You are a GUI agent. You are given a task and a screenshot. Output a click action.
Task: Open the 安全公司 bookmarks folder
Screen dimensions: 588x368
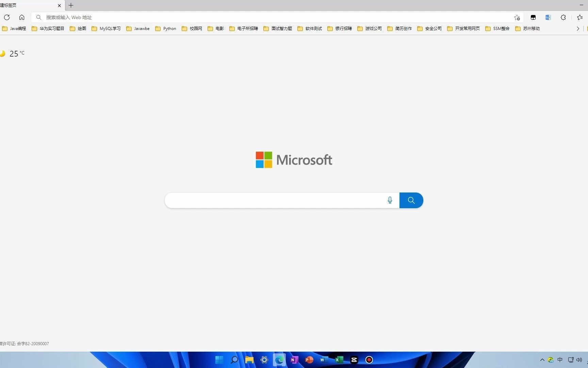(429, 29)
